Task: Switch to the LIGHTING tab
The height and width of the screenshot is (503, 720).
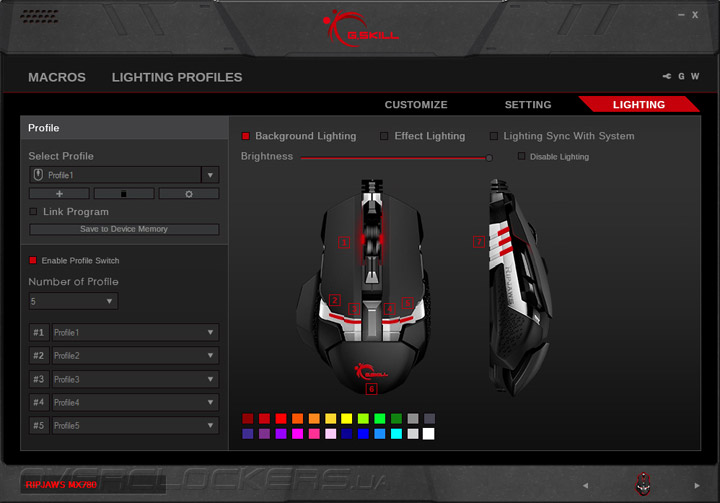Action: [x=639, y=104]
